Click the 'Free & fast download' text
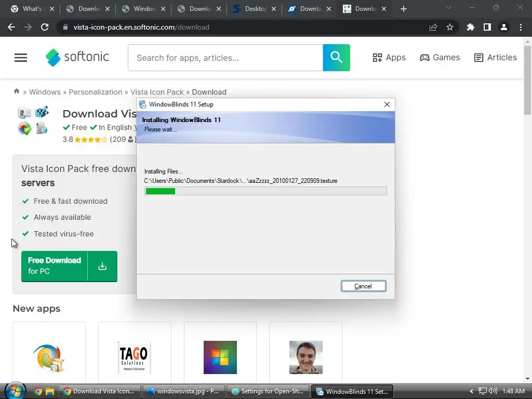Image resolution: width=532 pixels, height=399 pixels. pyautogui.click(x=71, y=201)
